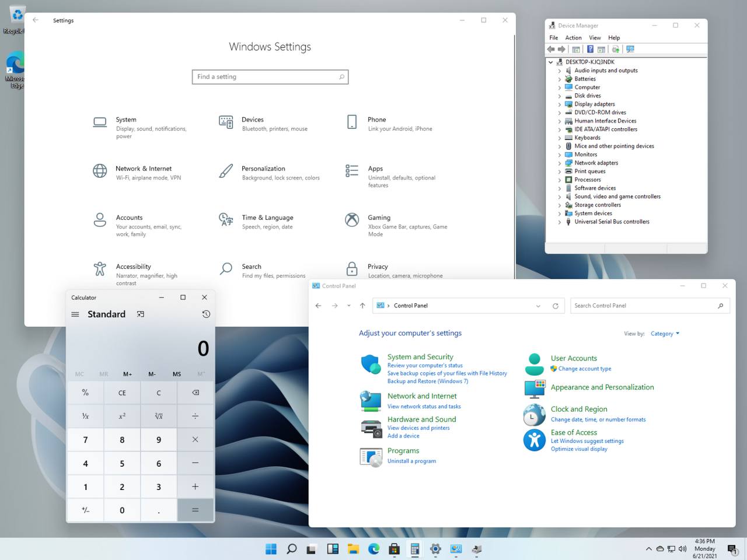Viewport: 747px width, 560px height.
Task: Open System settings in Windows Settings
Action: tap(140, 127)
